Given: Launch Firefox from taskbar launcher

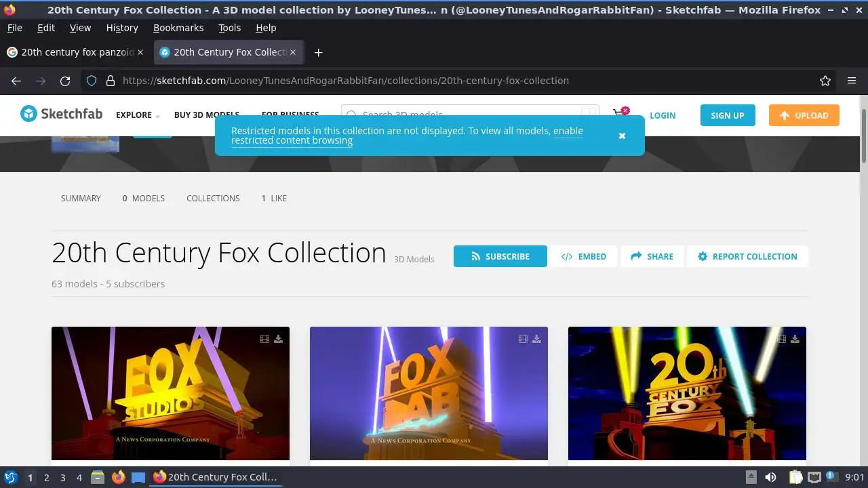Looking at the screenshot, I should (x=118, y=477).
